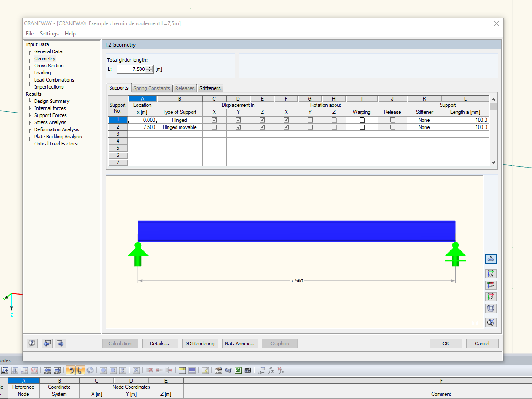
Task: Click the import table icon left of binoculars
Action: [218, 370]
